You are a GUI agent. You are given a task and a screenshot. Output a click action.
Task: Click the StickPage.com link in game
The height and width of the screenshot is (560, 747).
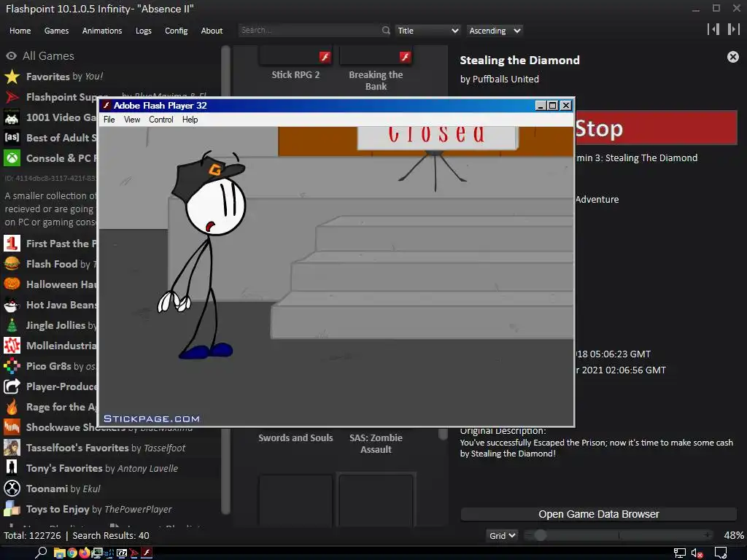tap(152, 419)
